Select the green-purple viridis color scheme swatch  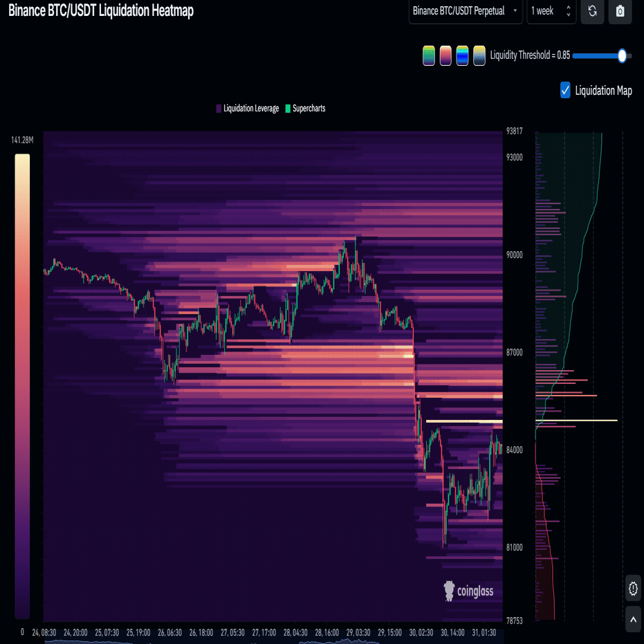[428, 55]
